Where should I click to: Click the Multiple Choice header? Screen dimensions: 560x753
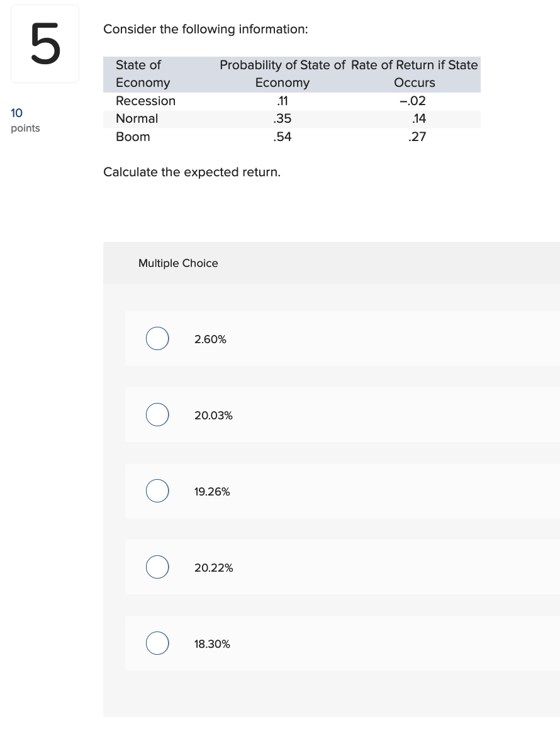[x=178, y=263]
